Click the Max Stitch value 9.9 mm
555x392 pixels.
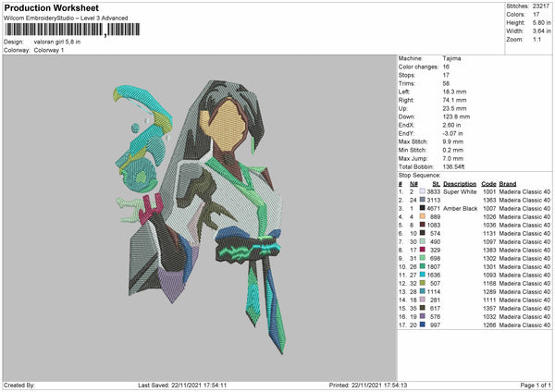click(x=453, y=141)
